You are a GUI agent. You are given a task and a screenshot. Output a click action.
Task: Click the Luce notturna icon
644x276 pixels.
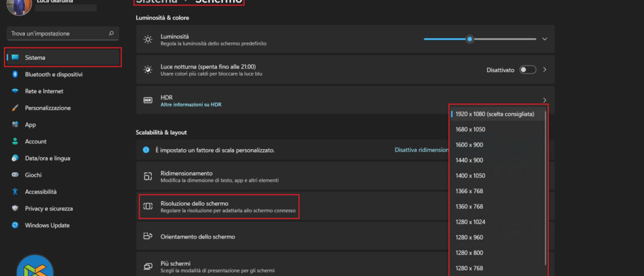point(147,70)
